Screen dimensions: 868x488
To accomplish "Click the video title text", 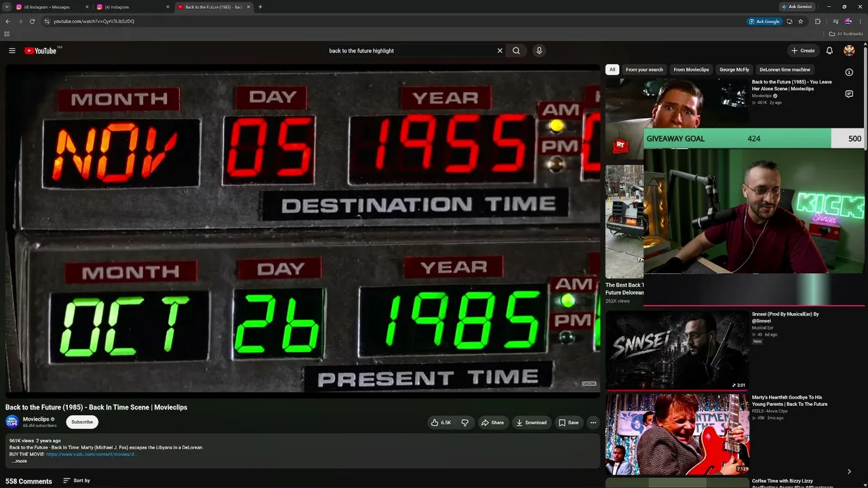I will pyautogui.click(x=96, y=407).
